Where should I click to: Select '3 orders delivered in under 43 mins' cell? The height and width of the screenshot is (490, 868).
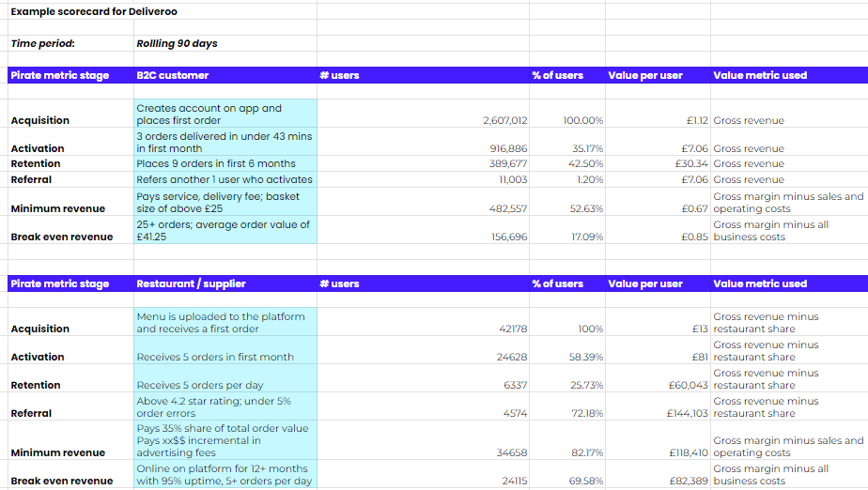225,142
